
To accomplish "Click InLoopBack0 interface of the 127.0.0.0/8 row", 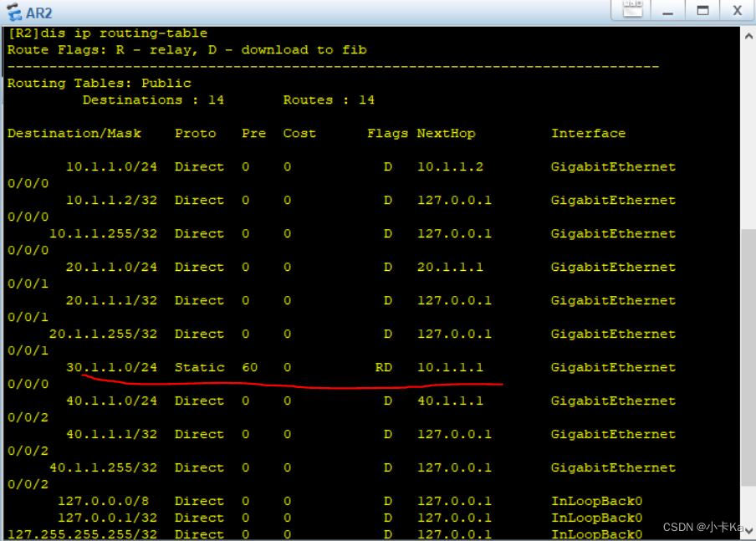I will click(597, 501).
